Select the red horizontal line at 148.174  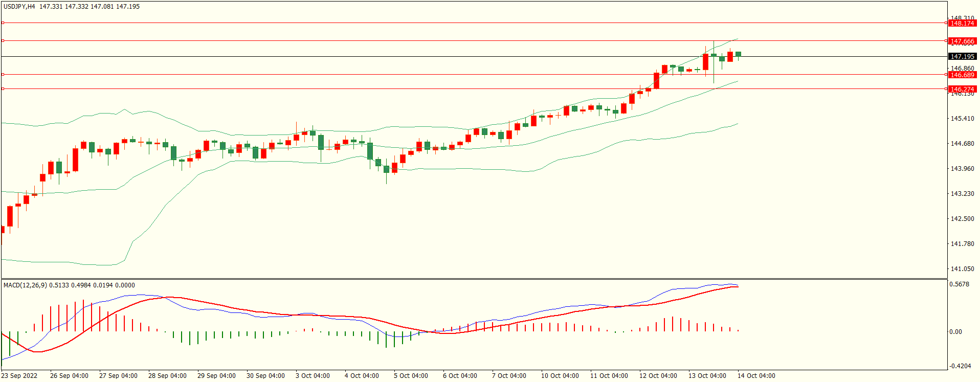click(x=474, y=23)
